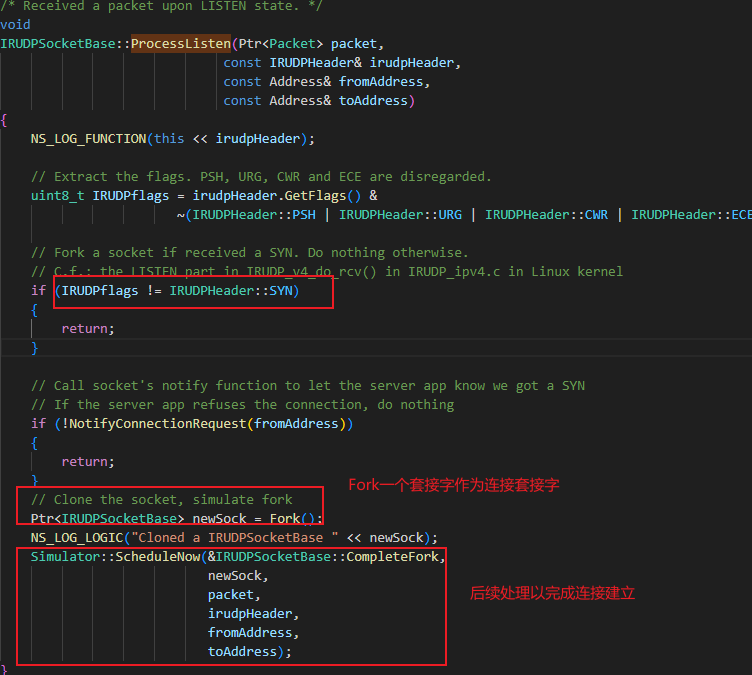
Task: Click 'return;' under the NotifyConnectionRequest check
Action: click(88, 462)
